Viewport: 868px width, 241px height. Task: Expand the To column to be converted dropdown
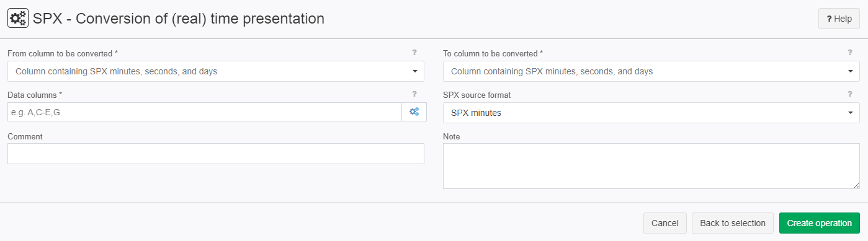click(651, 71)
